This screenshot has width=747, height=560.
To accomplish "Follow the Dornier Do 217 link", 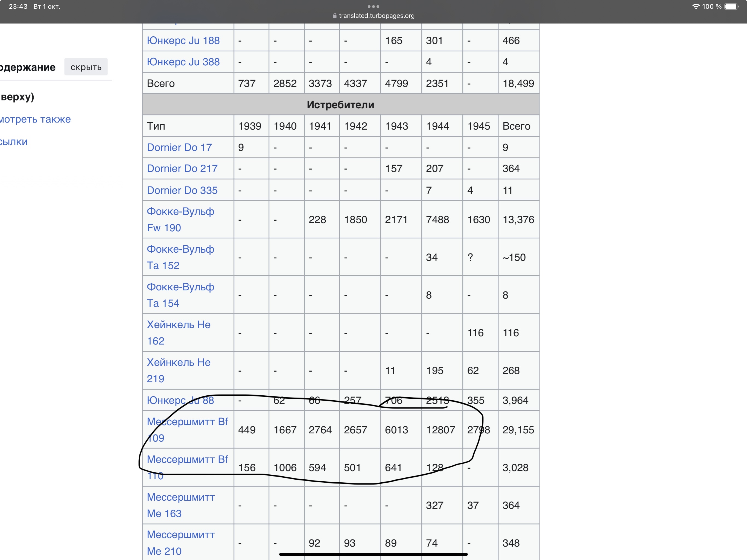I will coord(182,168).
